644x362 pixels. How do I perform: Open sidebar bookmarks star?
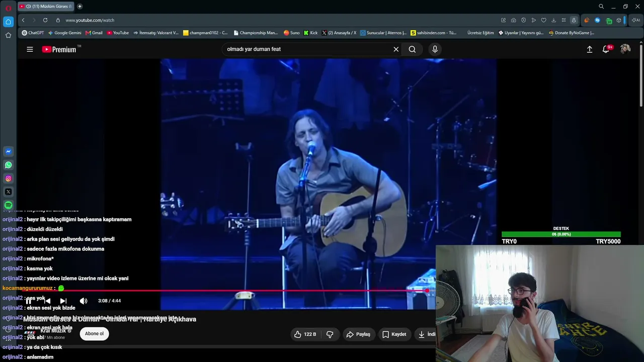click(x=8, y=35)
